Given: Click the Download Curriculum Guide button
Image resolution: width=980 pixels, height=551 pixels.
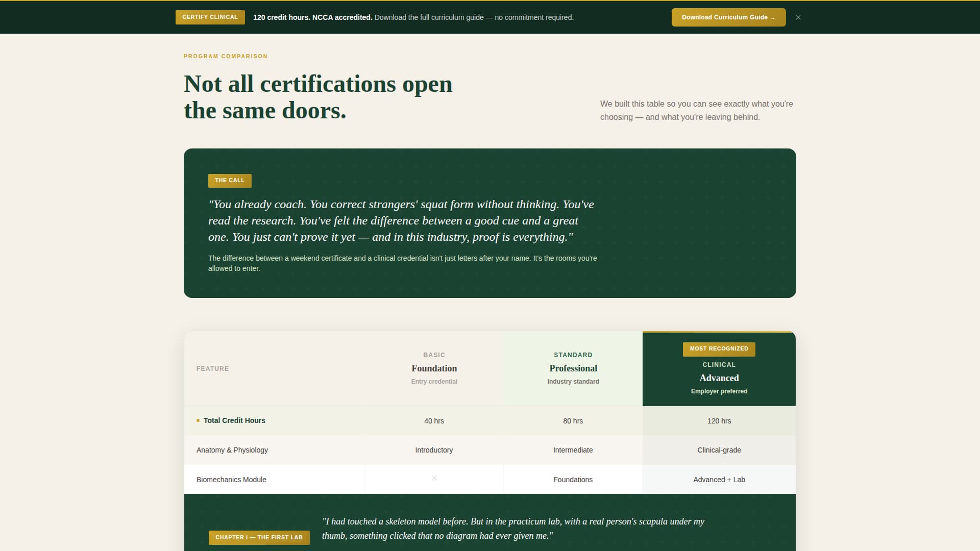Looking at the screenshot, I should pos(728,17).
